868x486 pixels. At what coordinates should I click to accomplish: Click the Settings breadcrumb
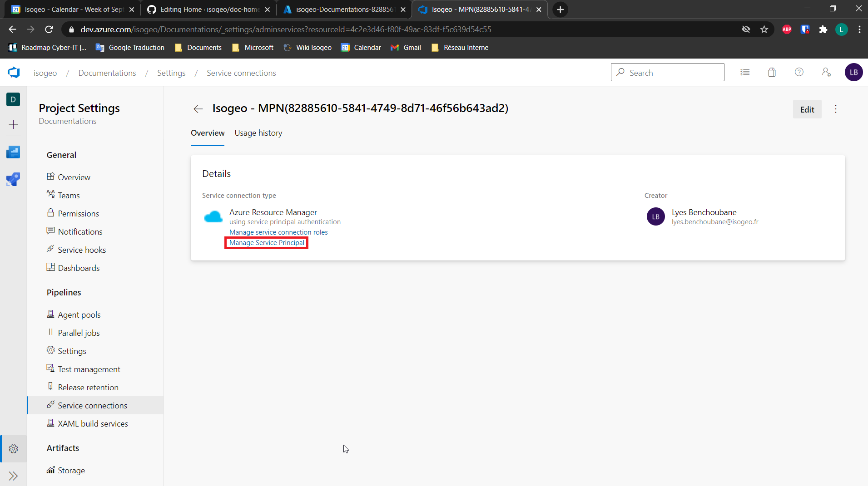pos(171,73)
